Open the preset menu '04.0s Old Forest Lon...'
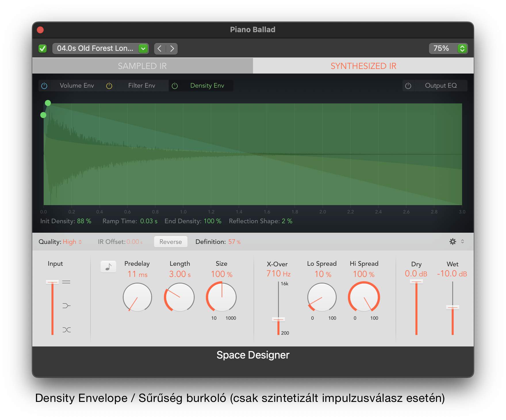Screen dimensions: 506x420 click(100, 49)
